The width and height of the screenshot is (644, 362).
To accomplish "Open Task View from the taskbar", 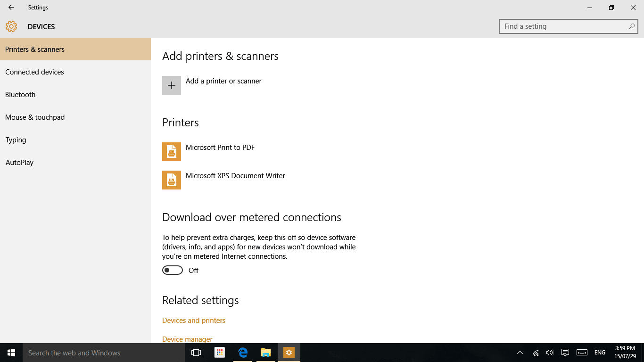I will tap(196, 353).
